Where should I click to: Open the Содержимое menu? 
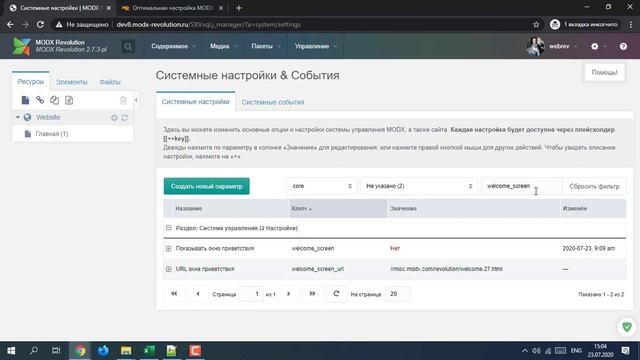pyautogui.click(x=173, y=47)
